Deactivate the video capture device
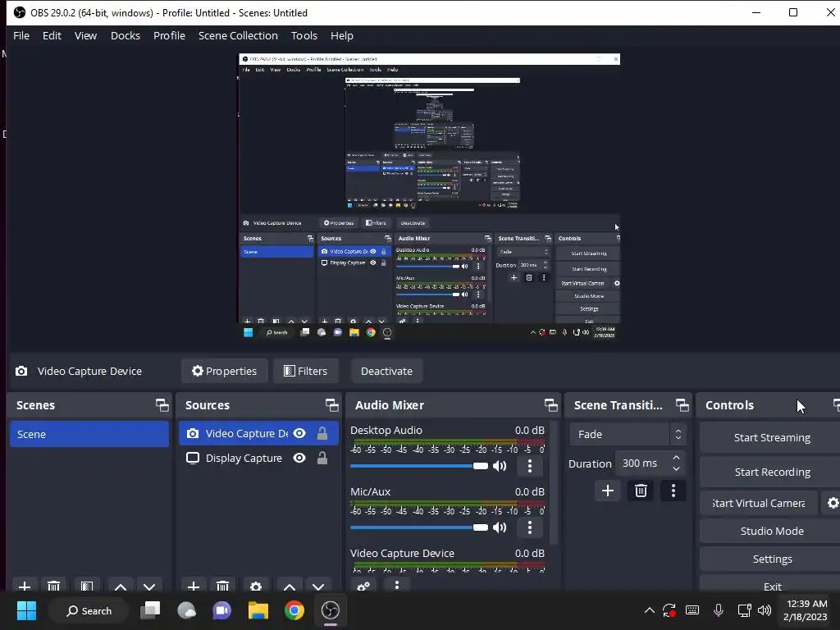This screenshot has width=840, height=630. coord(387,371)
